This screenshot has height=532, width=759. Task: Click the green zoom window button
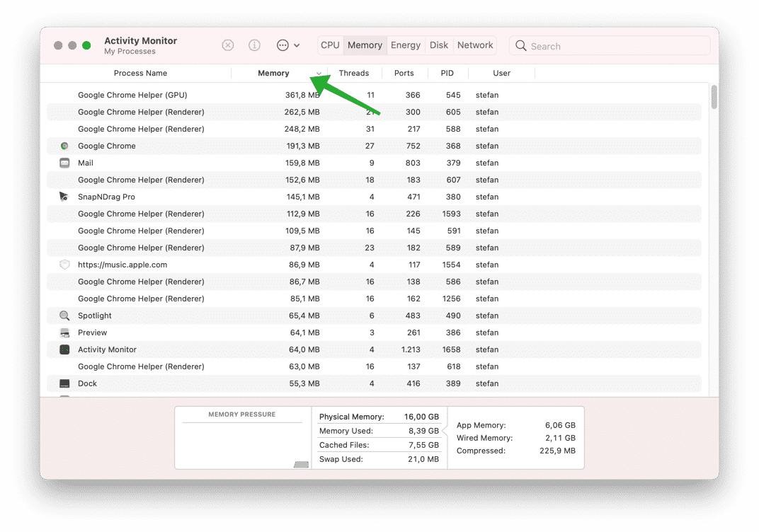(x=86, y=45)
